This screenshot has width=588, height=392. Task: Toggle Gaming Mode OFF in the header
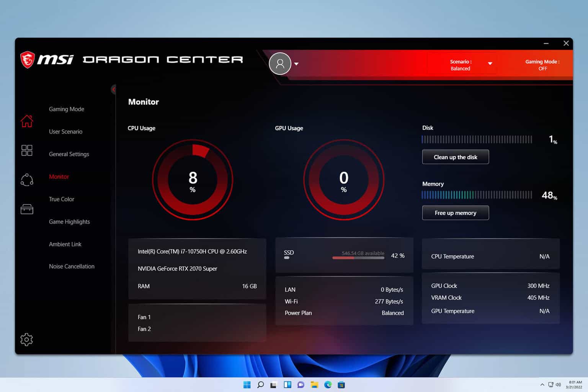[542, 65]
